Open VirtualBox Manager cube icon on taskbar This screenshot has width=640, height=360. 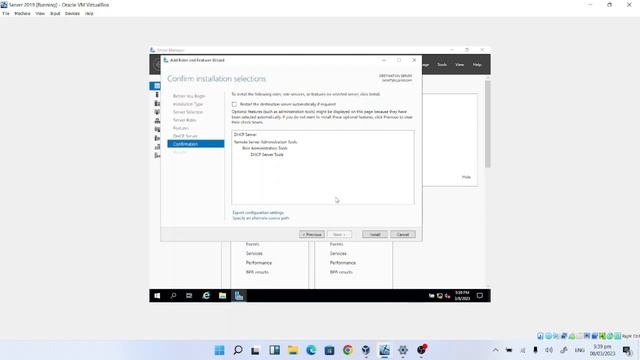coord(366,350)
